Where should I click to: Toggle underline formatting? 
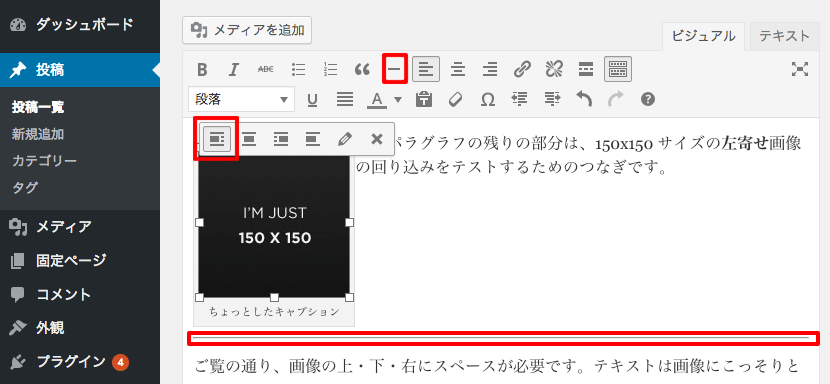tap(313, 99)
